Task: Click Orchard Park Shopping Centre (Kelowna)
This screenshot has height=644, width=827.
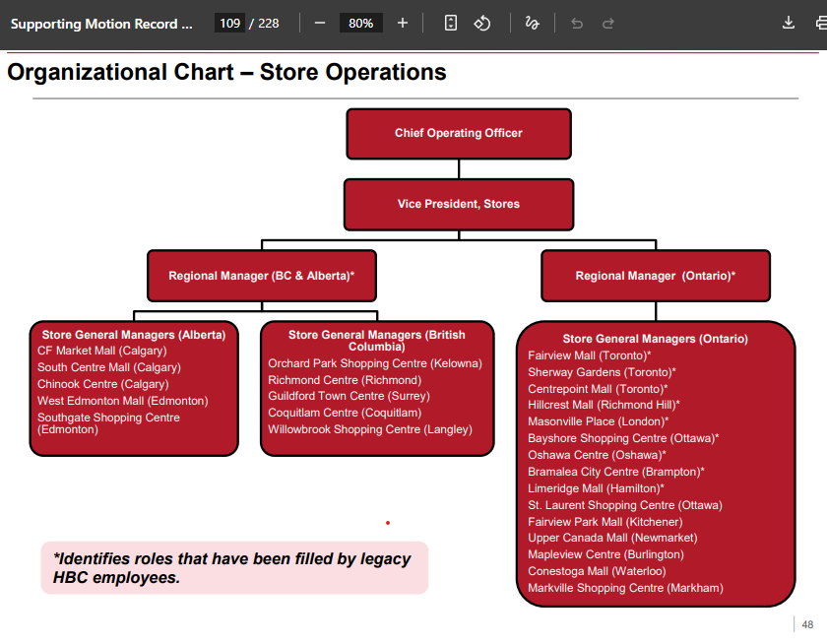Action: click(375, 363)
